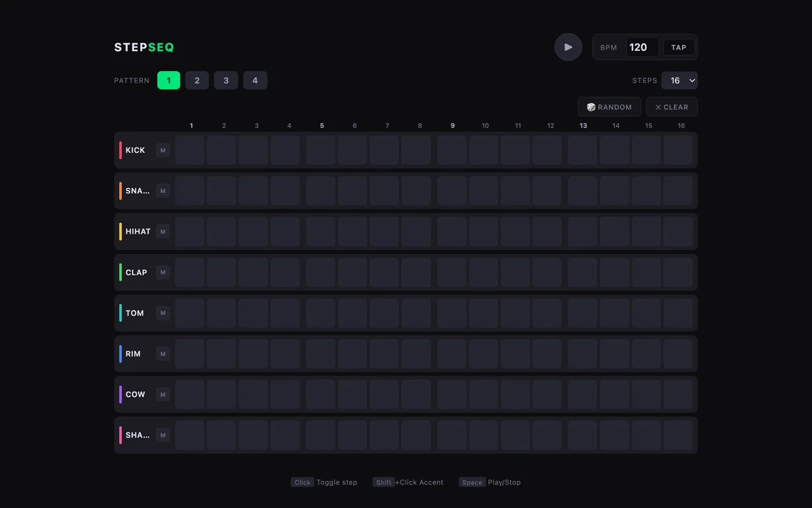Click the COW track label
Screen dimensions: 812x508
click(x=135, y=394)
